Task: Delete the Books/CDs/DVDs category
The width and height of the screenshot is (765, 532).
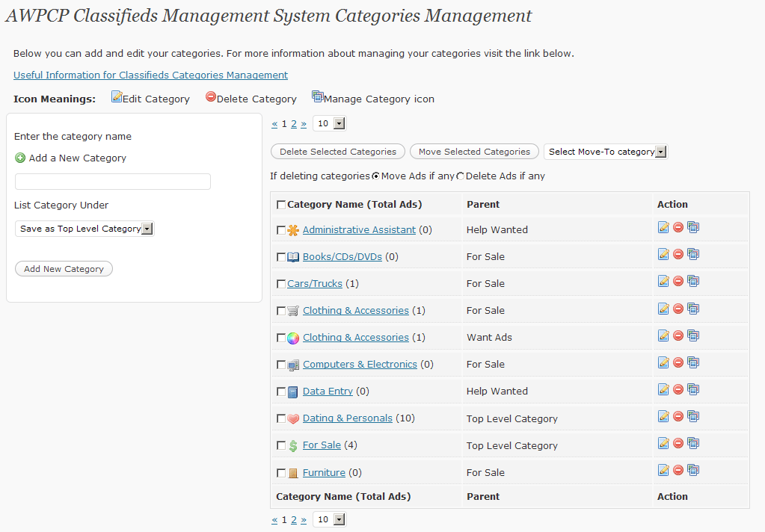Action: pos(678,254)
